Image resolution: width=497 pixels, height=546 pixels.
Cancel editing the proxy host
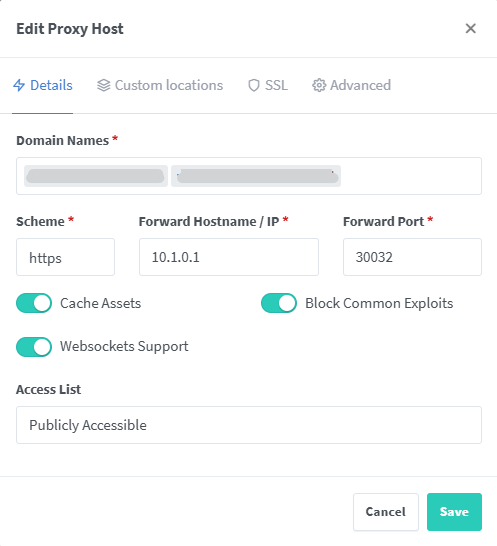pyautogui.click(x=386, y=512)
